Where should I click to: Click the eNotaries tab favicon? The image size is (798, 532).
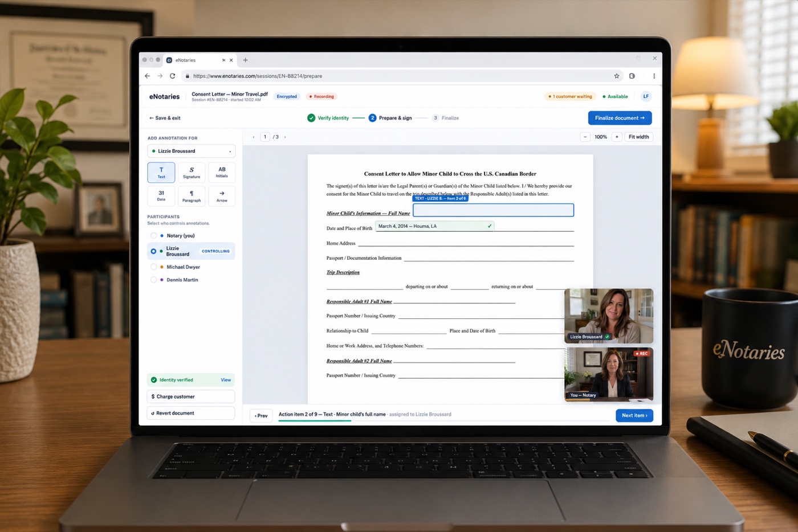(x=169, y=60)
